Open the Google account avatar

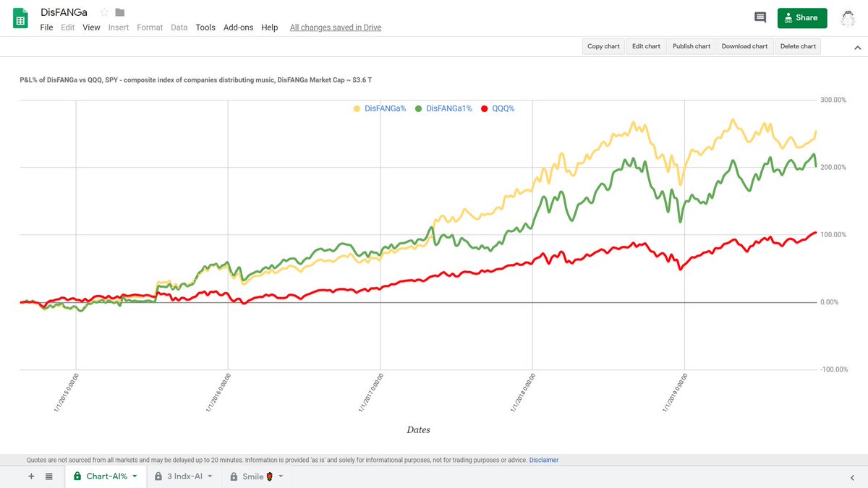tap(848, 18)
